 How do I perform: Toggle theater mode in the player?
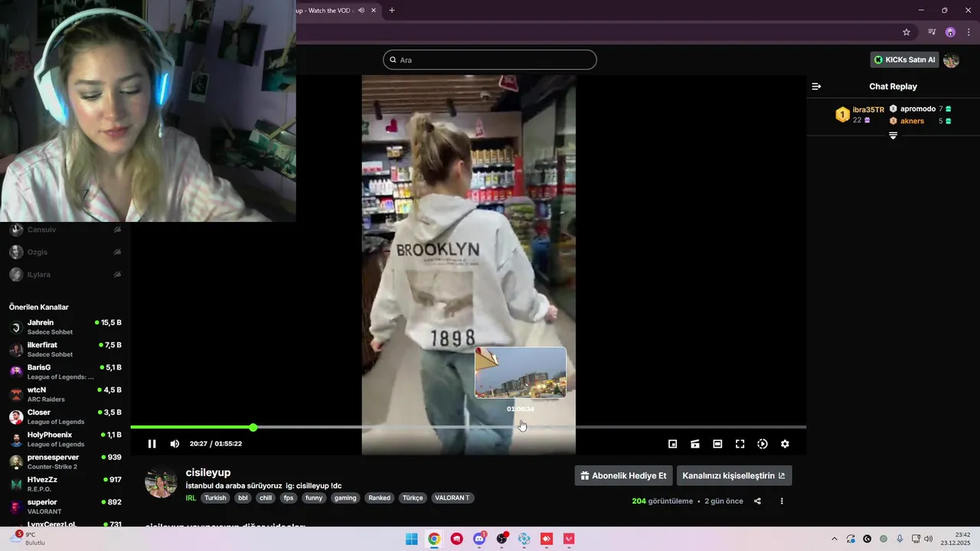[717, 444]
